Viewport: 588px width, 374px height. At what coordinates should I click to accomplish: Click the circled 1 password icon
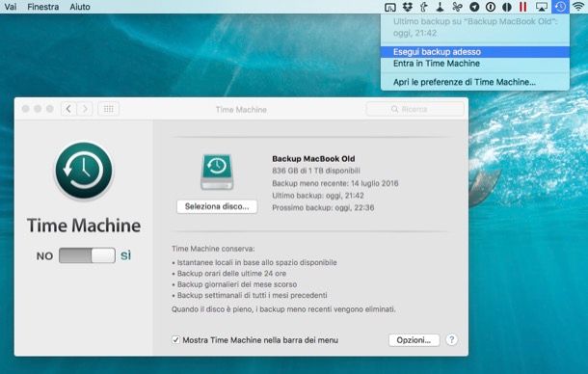pyautogui.click(x=491, y=7)
